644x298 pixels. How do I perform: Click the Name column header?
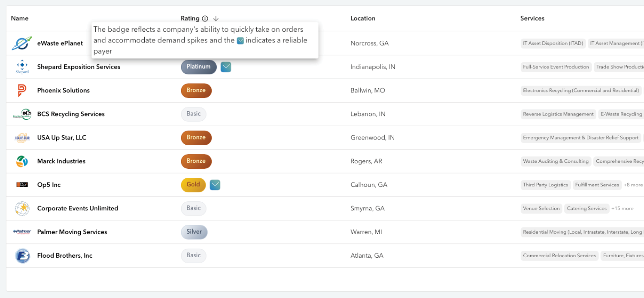(20, 18)
